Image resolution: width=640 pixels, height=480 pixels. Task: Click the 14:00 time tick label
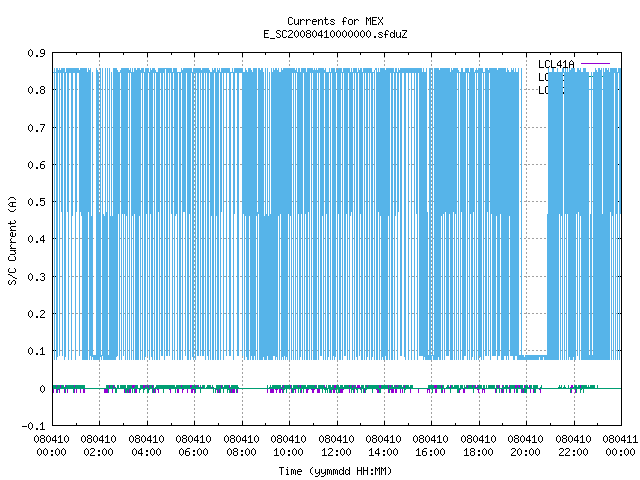point(383,452)
